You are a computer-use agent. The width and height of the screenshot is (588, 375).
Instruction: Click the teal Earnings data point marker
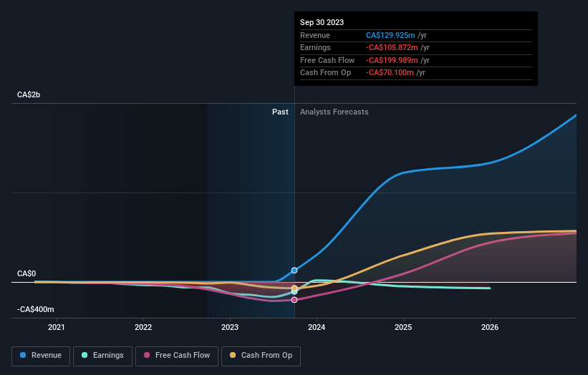(x=294, y=292)
